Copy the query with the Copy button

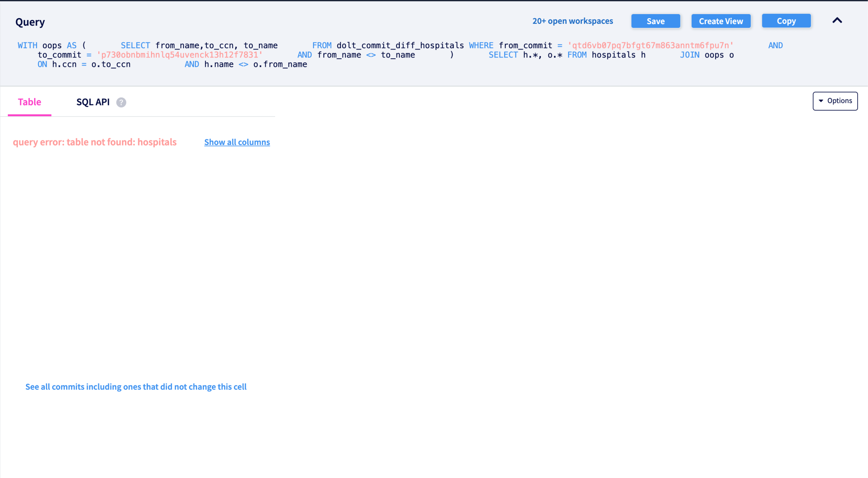pyautogui.click(x=786, y=21)
